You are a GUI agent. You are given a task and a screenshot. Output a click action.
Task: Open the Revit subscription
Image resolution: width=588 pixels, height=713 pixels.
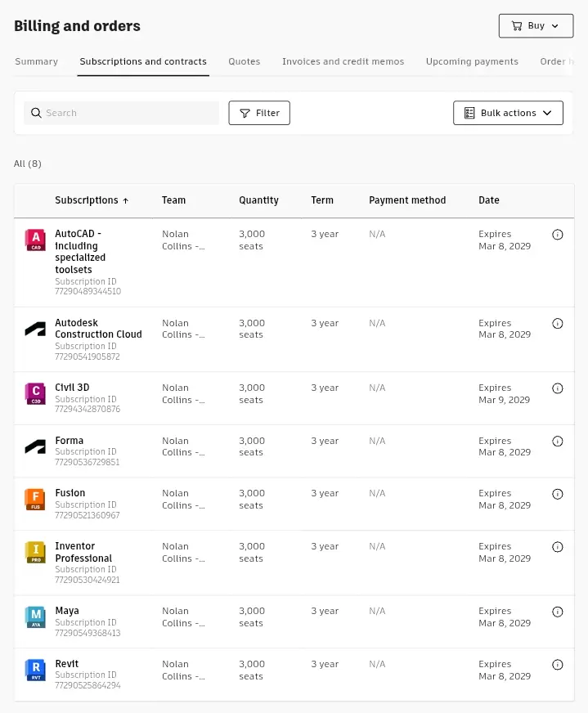[66, 664]
